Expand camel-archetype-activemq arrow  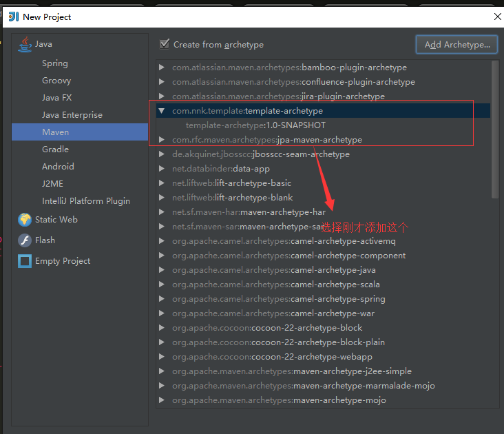[162, 241]
